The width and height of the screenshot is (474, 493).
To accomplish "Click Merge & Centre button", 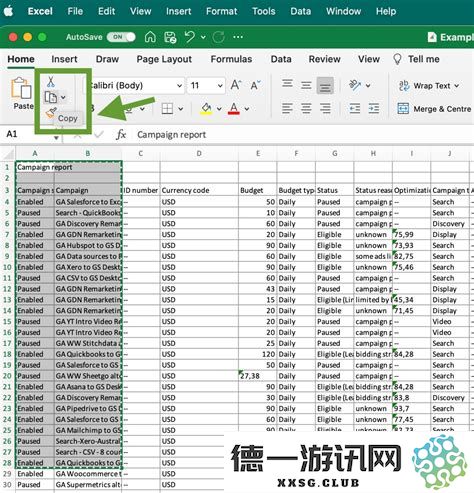I will coord(434,109).
